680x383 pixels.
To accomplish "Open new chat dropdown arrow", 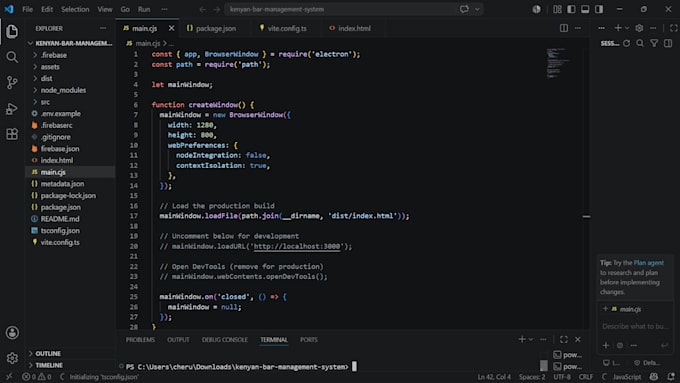I will pyautogui.click(x=627, y=28).
